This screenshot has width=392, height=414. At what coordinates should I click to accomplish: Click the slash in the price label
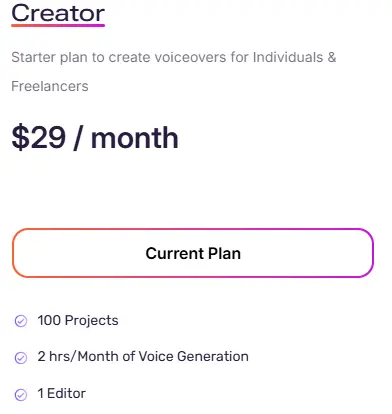78,138
